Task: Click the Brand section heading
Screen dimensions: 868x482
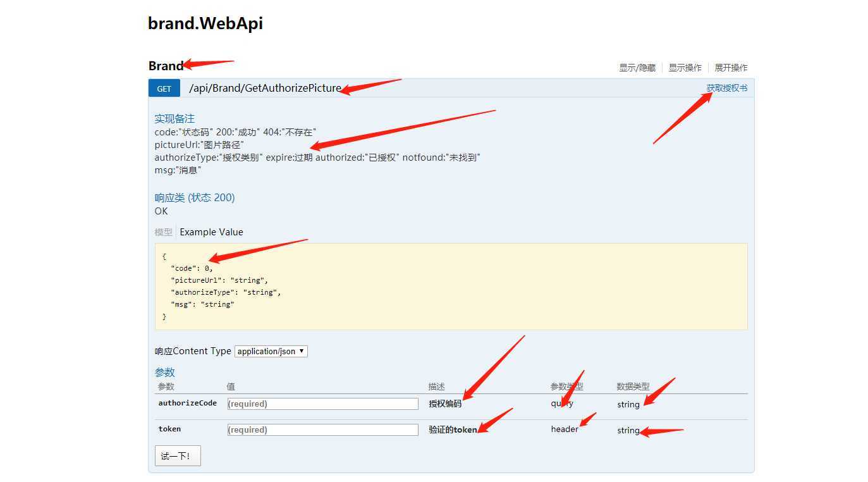Action: 166,66
